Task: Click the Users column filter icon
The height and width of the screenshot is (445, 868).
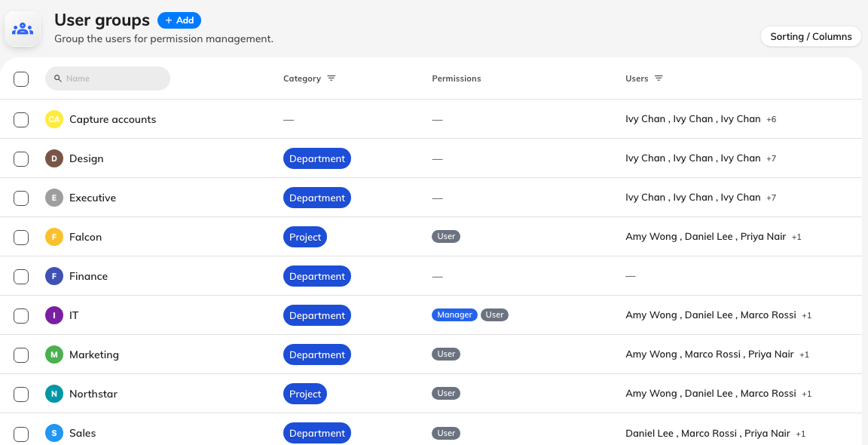Action: [x=659, y=78]
